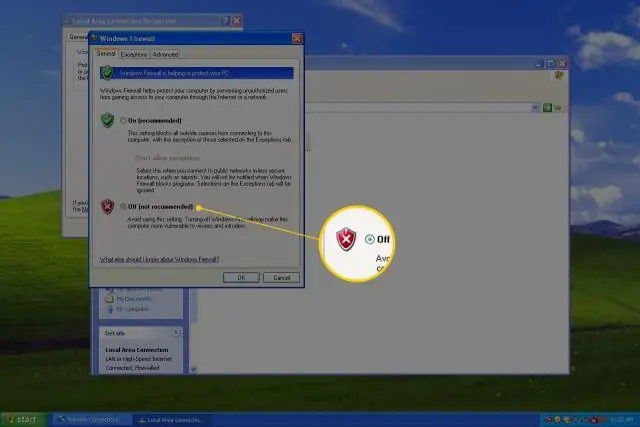The image size is (640, 427).
Task: Open My Computer from the Other Places list
Action: pyautogui.click(x=130, y=309)
